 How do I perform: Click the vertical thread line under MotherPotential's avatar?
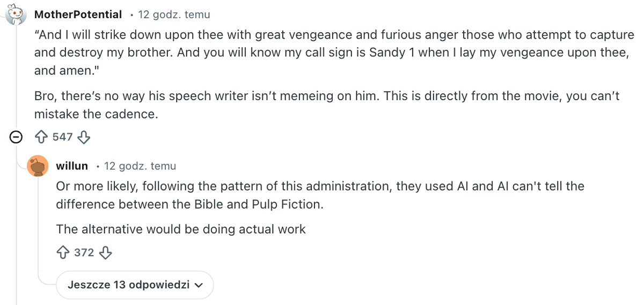[16, 80]
